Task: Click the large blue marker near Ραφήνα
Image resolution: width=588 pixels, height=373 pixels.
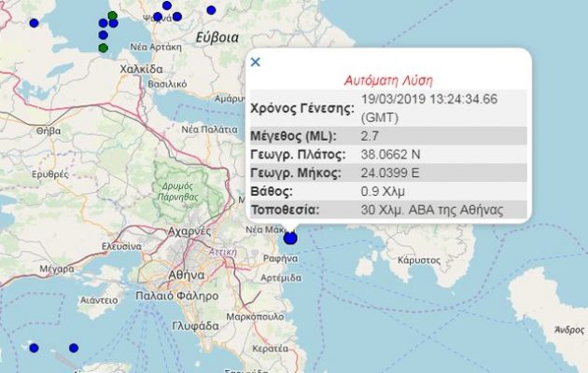Action: pos(290,238)
